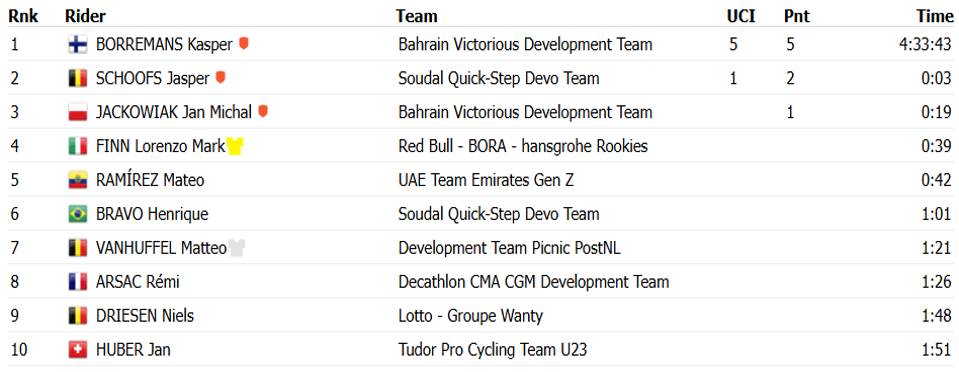Open Tudor Pro Cycling Team U23 link
The image size is (959, 372).
click(493, 350)
